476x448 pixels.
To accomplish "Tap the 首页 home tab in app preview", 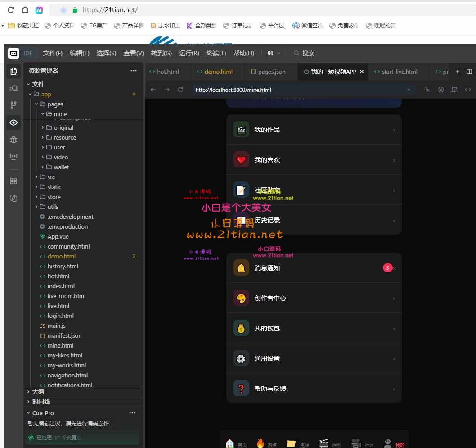I will pyautogui.click(x=236, y=443).
